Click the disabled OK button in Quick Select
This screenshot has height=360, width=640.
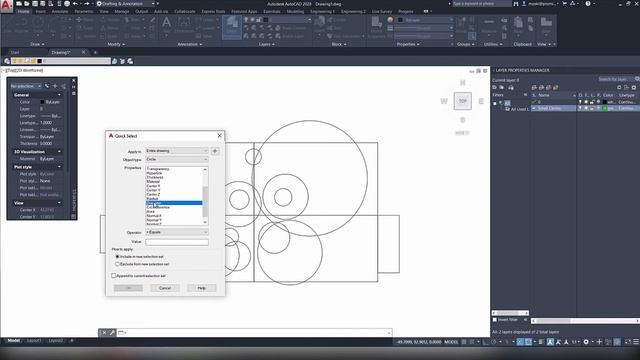pyautogui.click(x=128, y=288)
